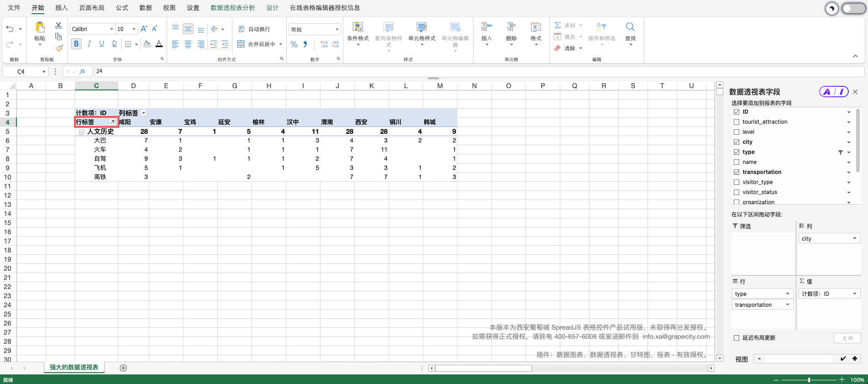Click the font color A swatch

click(159, 44)
